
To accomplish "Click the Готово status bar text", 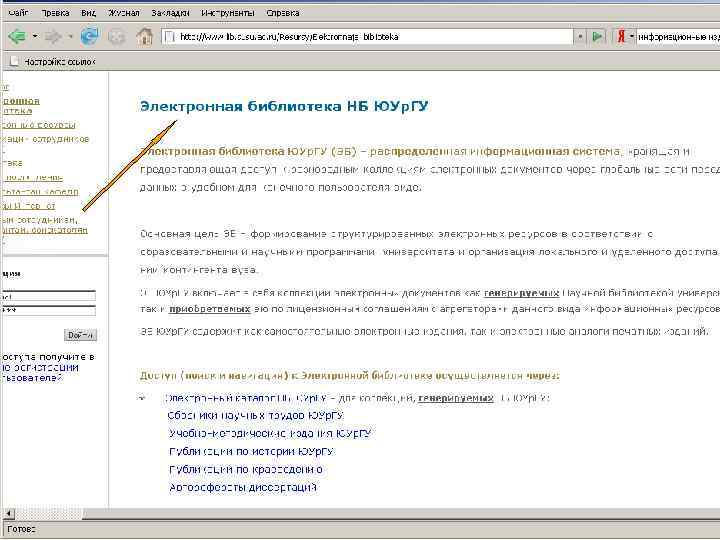I will pos(21,529).
